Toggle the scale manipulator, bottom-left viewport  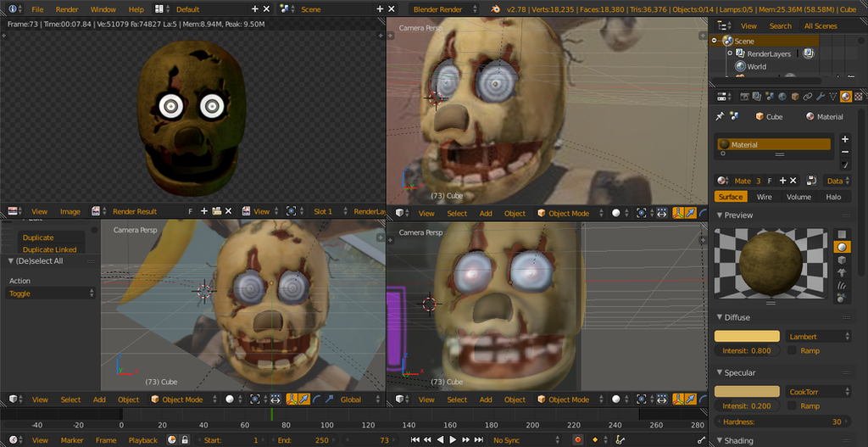coord(329,400)
